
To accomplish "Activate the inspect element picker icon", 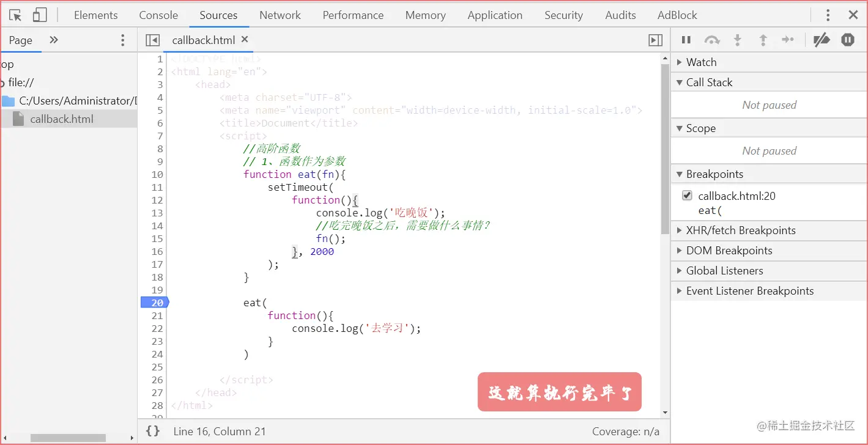I will (15, 15).
